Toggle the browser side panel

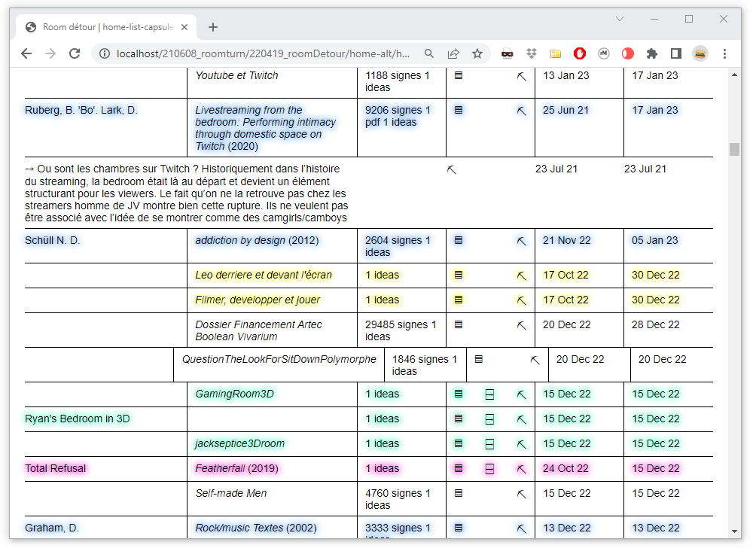click(x=676, y=53)
